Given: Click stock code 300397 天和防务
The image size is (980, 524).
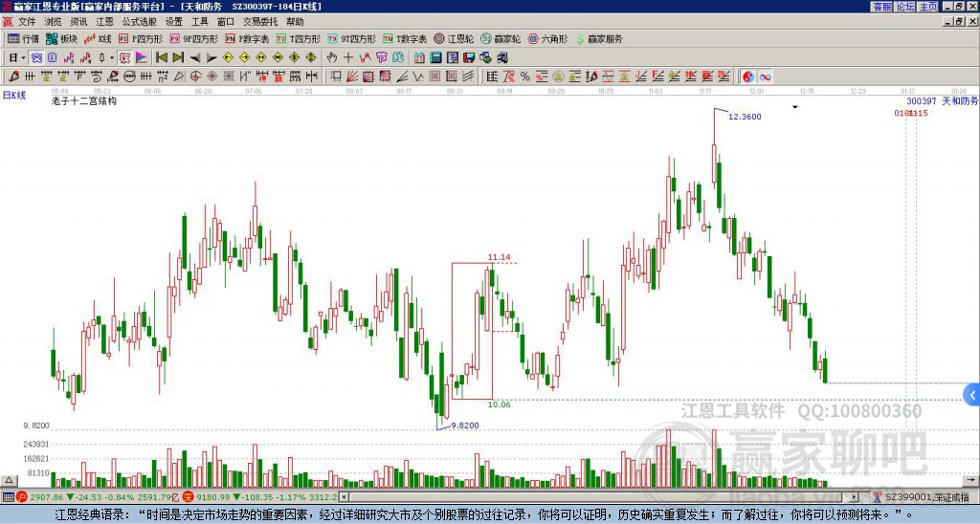Looking at the screenshot, I should (942, 100).
